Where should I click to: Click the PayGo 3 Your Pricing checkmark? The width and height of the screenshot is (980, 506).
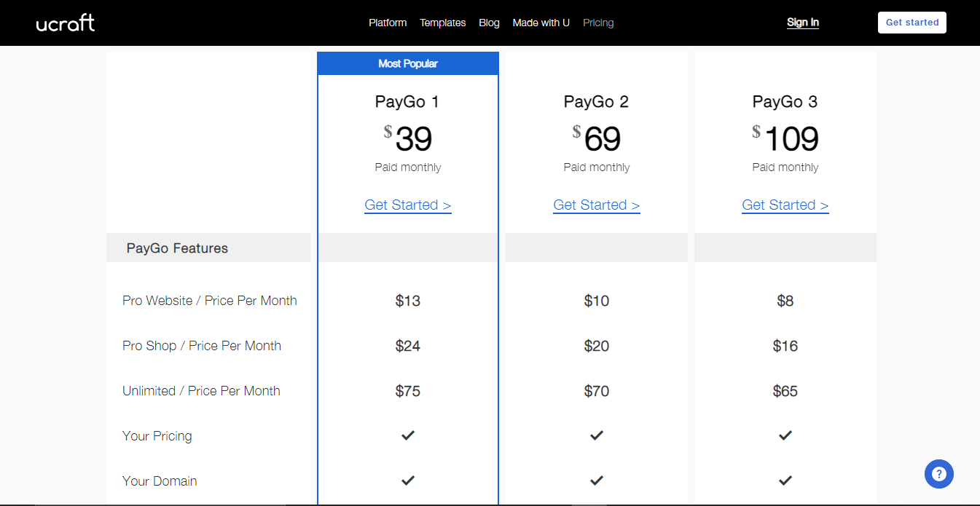point(785,435)
